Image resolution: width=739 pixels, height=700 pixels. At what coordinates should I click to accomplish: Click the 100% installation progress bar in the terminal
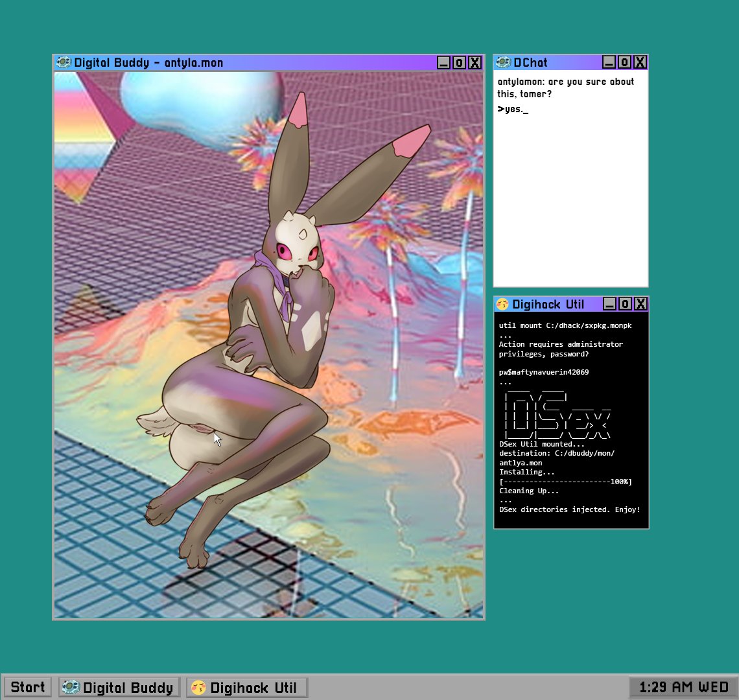click(565, 482)
